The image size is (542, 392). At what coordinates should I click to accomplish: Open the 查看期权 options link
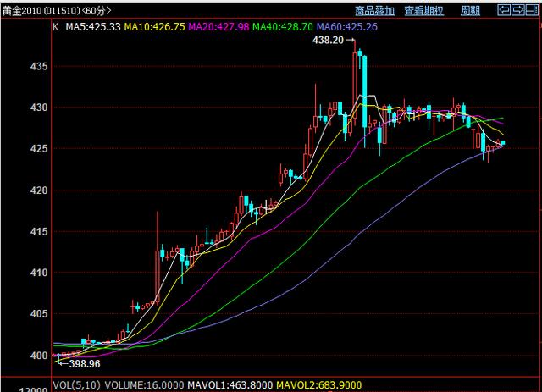coord(424,11)
